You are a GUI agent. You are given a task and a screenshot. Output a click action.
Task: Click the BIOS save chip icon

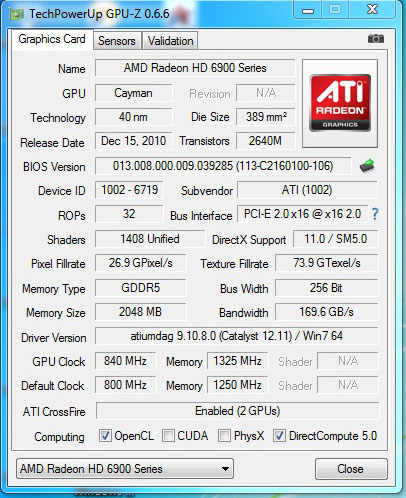click(367, 166)
